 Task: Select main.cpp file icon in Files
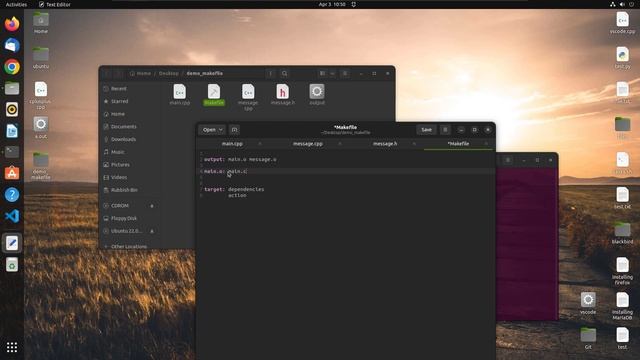coord(180,95)
